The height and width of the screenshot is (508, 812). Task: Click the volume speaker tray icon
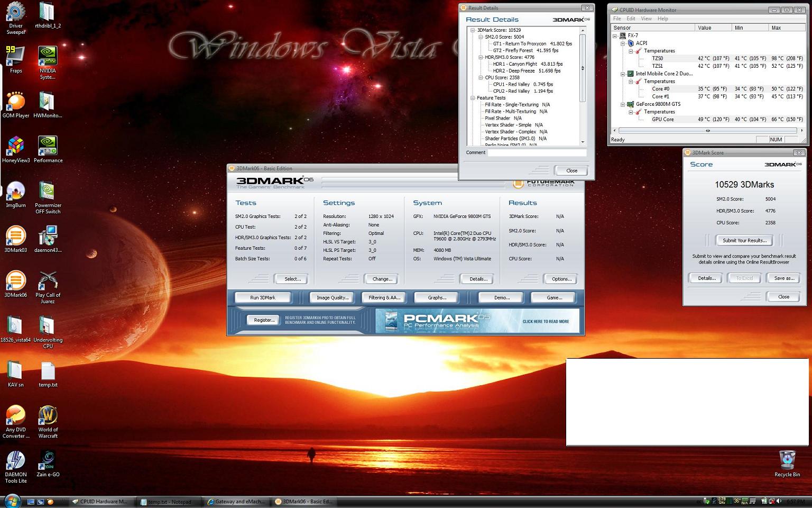click(x=778, y=501)
